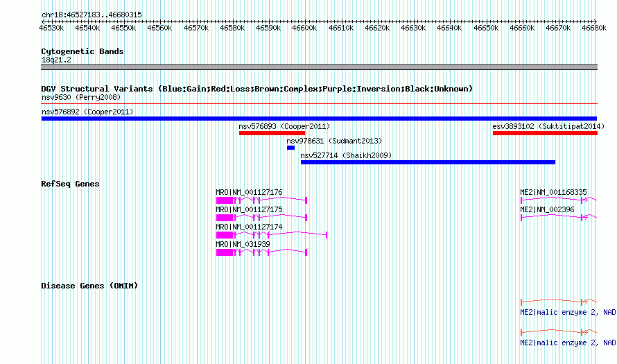Click the RefSeq Genes track title
The height and width of the screenshot is (364, 617).
70,184
